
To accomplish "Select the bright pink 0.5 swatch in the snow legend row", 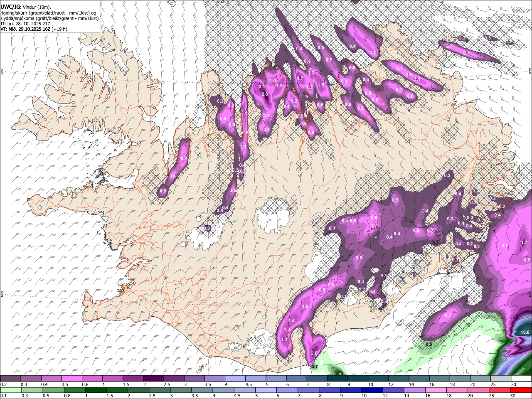I will 72,379.
